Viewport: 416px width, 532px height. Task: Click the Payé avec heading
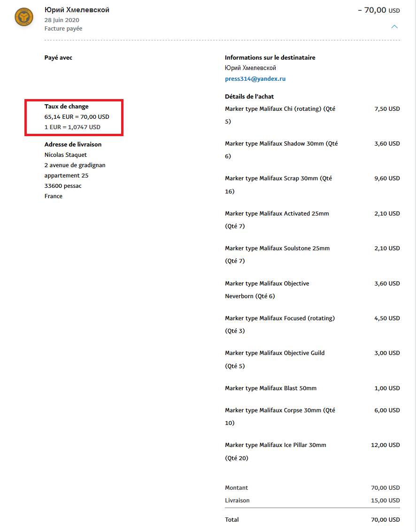58,58
